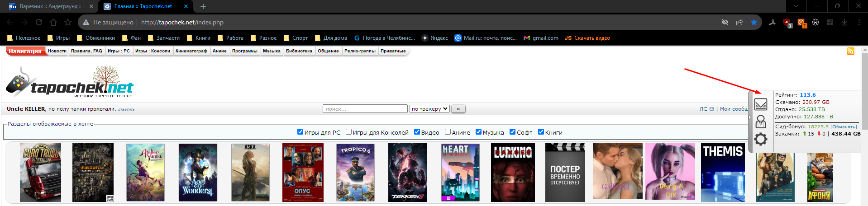Click the browser reload button

click(x=39, y=22)
